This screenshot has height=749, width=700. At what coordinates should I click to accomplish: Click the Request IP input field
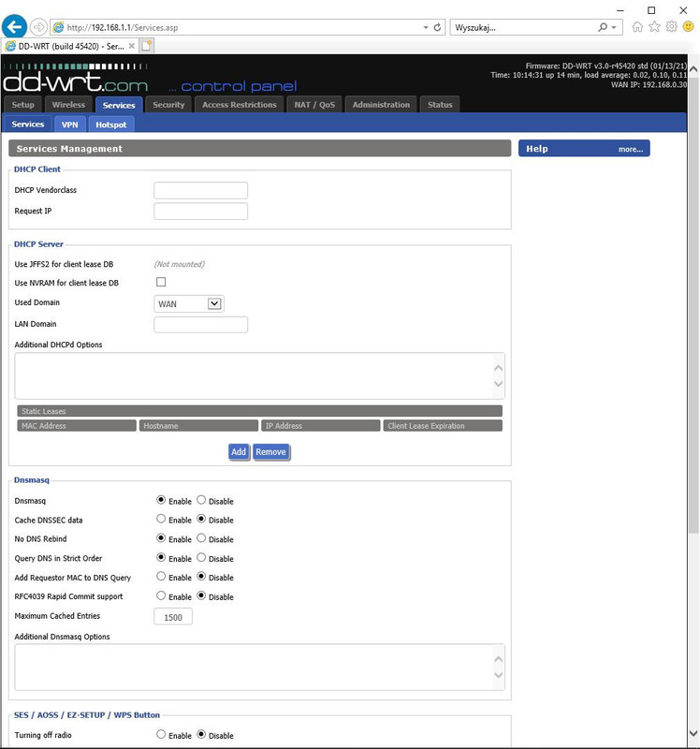[200, 212]
